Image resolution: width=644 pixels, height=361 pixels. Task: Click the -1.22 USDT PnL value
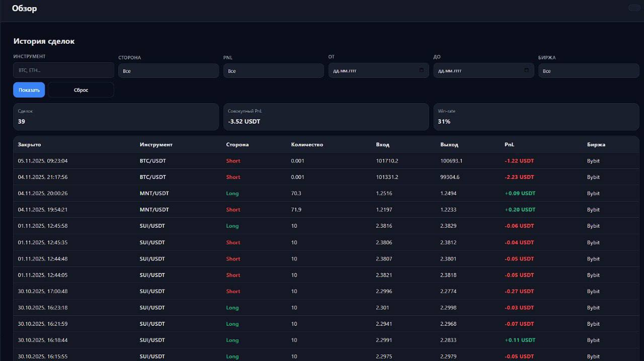519,161
